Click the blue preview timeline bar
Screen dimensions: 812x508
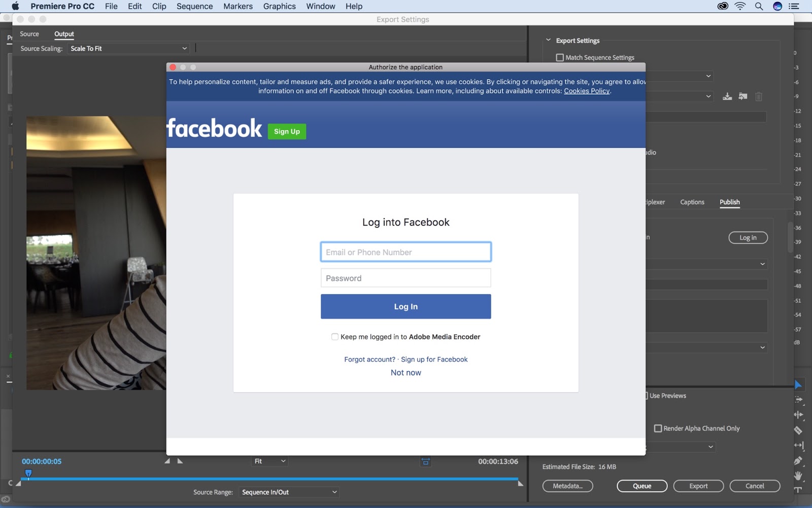pyautogui.click(x=269, y=479)
